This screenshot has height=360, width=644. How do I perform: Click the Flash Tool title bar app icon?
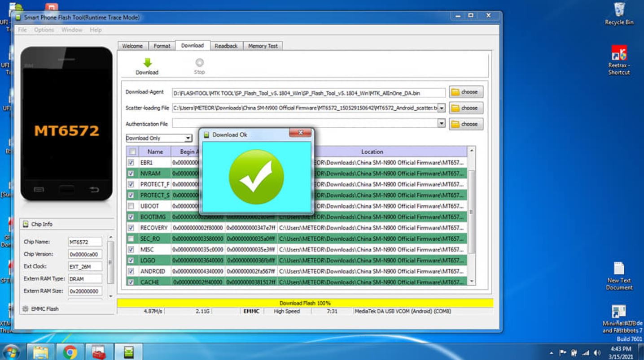(19, 17)
